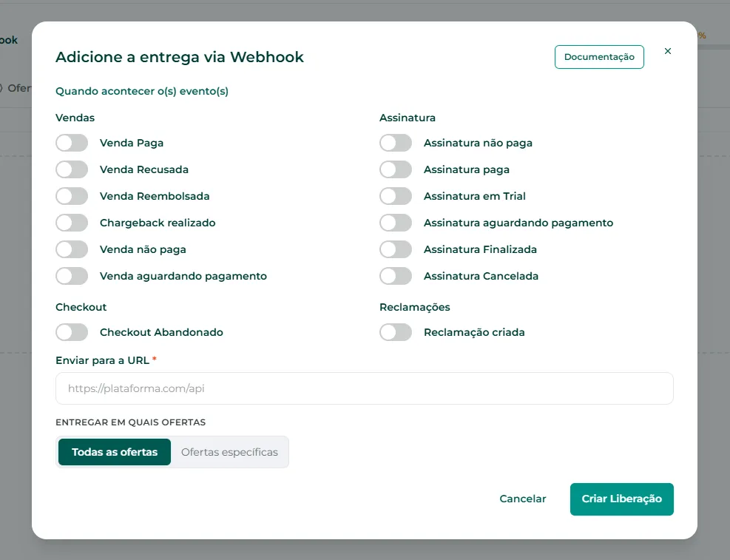
Task: Click Criar Liberação button
Action: pyautogui.click(x=621, y=499)
